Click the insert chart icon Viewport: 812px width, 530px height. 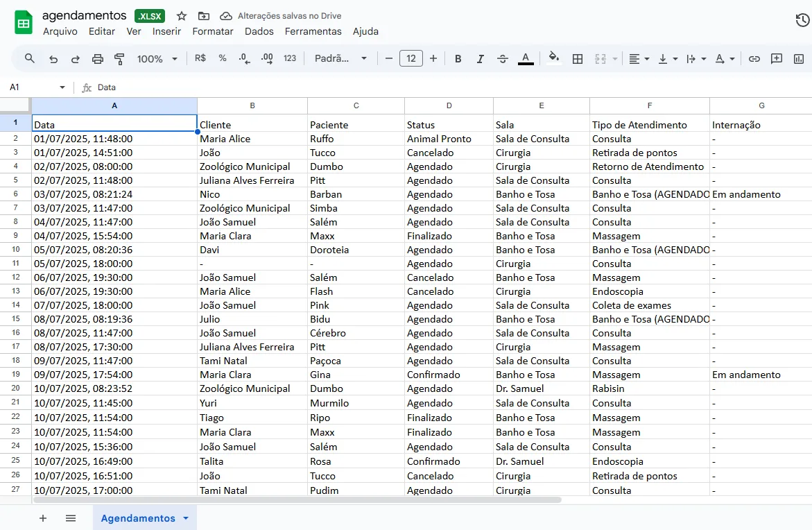(x=799, y=59)
